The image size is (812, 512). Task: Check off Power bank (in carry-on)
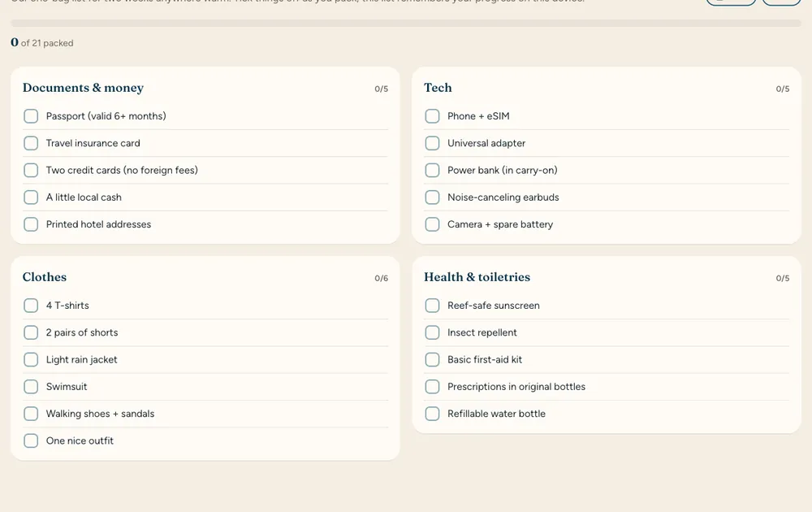433,170
